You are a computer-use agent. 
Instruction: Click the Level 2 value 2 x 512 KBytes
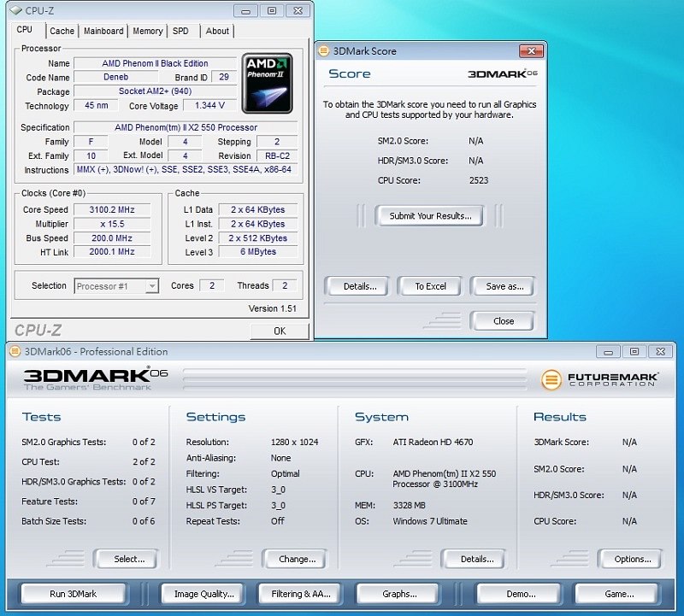point(258,238)
